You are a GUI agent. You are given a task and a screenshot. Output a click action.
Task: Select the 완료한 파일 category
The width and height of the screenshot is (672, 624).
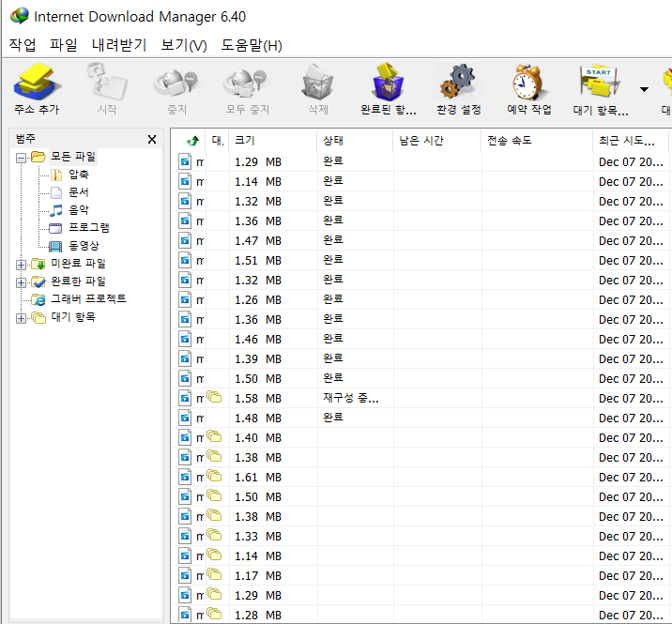pos(79,282)
